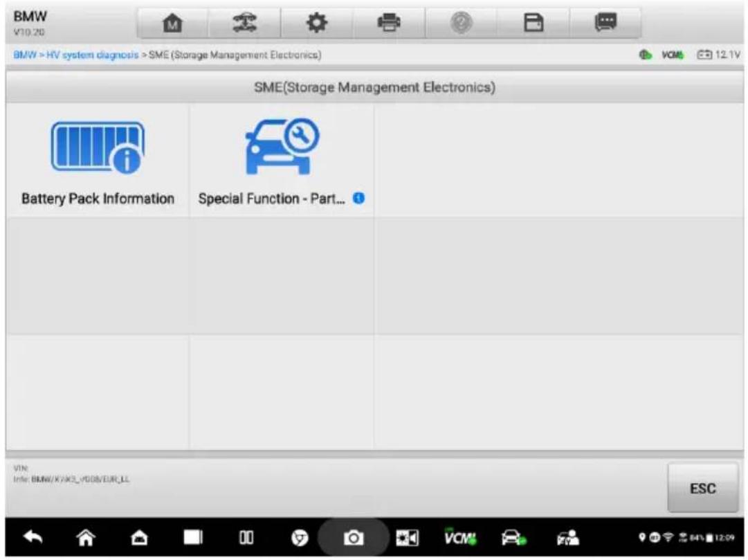Image resolution: width=748 pixels, height=560 pixels.
Task: Select the Battery Pack Information label
Action: (98, 199)
